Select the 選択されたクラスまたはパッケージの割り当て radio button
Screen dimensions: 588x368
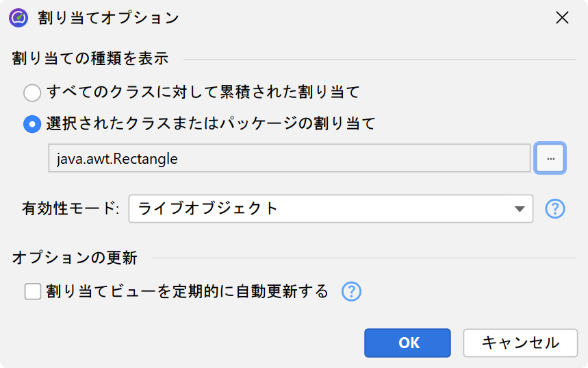click(x=32, y=124)
